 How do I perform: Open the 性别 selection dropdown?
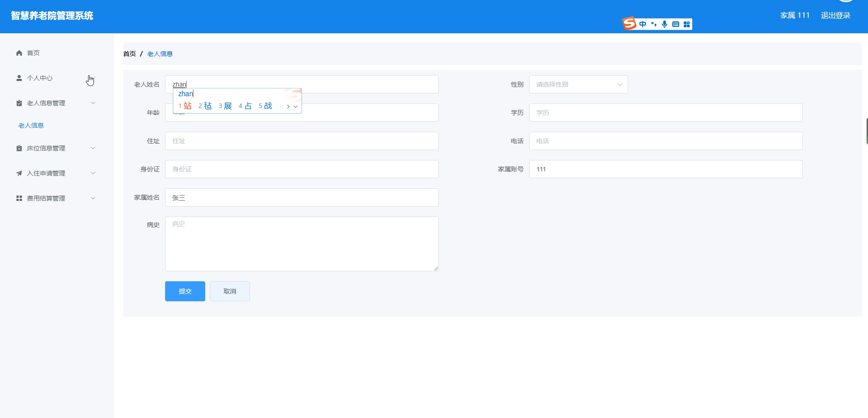tap(578, 84)
